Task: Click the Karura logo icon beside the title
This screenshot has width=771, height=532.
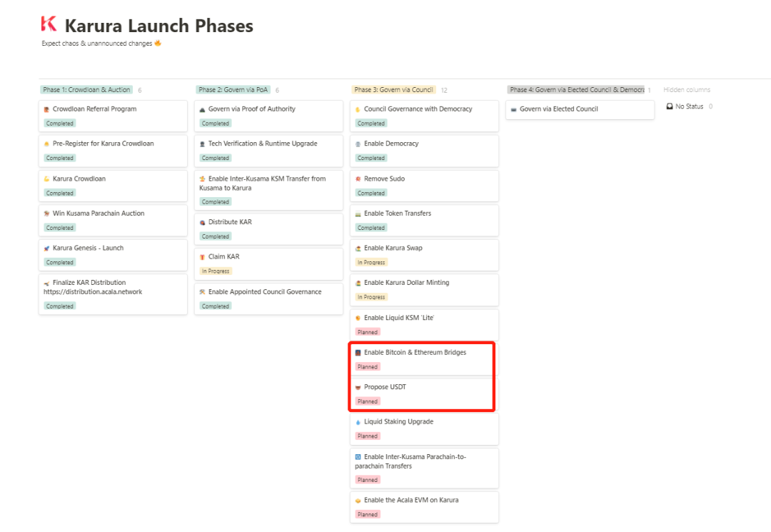Action: click(x=49, y=25)
